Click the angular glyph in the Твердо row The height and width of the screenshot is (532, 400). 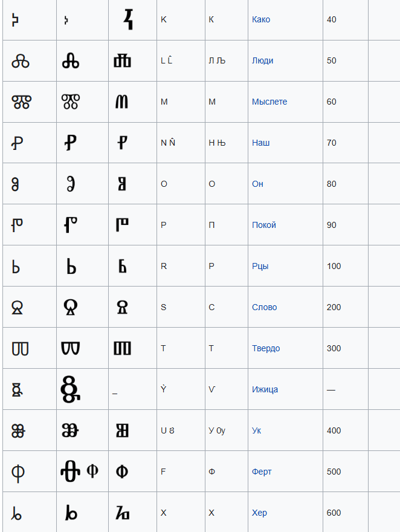(x=122, y=348)
